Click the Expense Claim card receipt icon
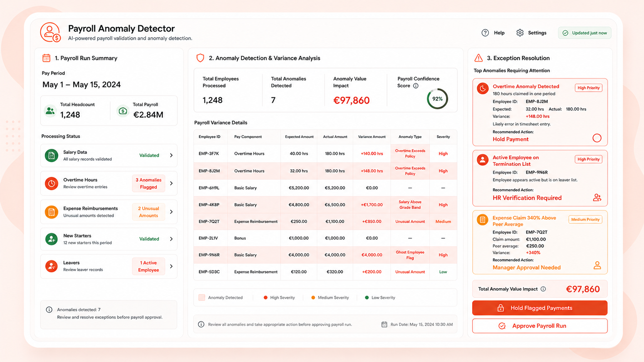The height and width of the screenshot is (362, 644). [483, 220]
